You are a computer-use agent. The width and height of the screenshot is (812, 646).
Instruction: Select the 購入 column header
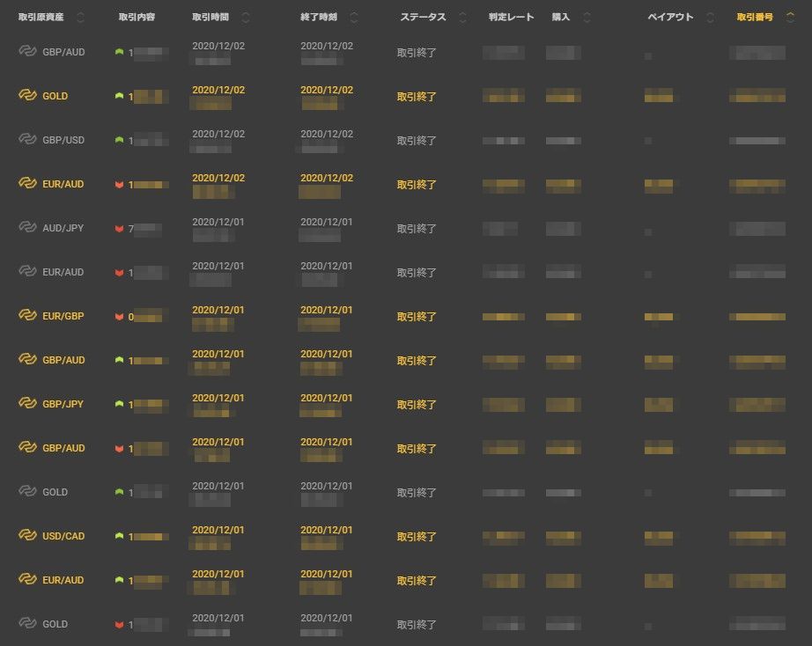(x=561, y=18)
